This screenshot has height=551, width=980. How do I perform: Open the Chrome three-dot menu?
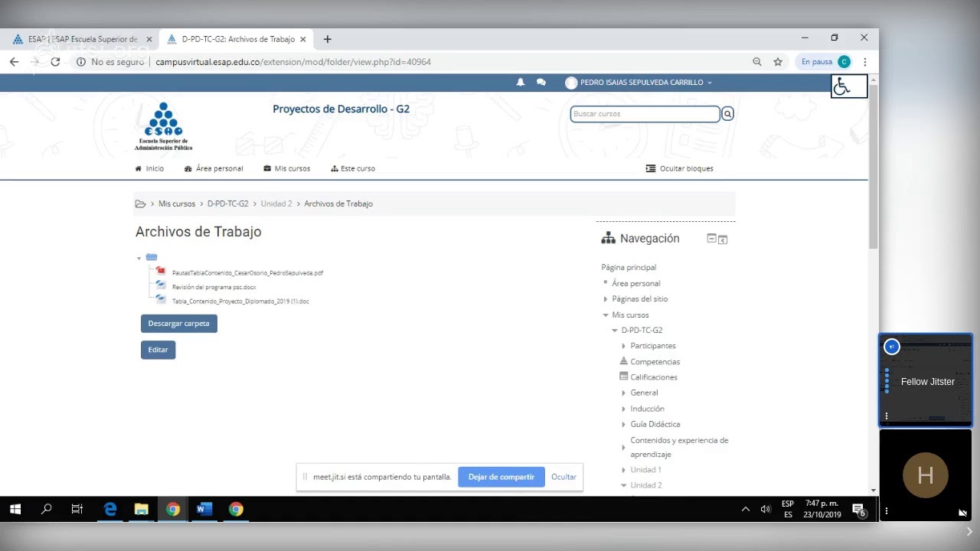864,62
